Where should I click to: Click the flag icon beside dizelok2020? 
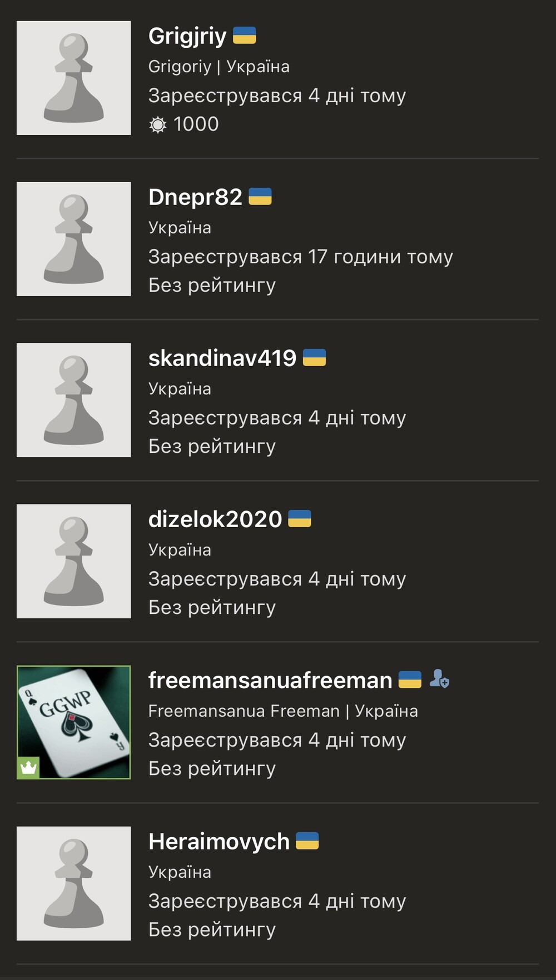(x=300, y=519)
